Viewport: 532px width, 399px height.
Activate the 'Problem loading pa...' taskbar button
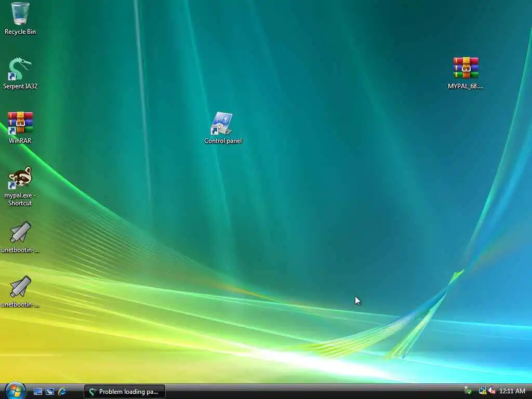(x=125, y=392)
